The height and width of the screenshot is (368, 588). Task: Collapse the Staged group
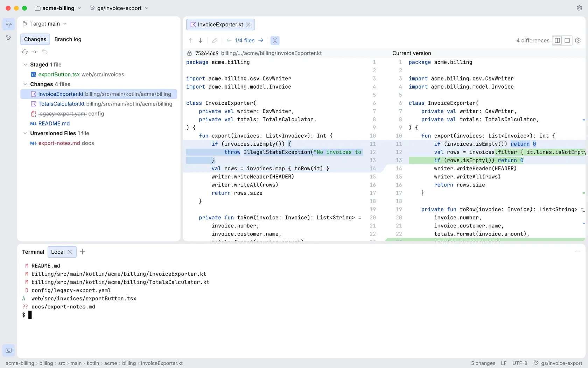25,65
